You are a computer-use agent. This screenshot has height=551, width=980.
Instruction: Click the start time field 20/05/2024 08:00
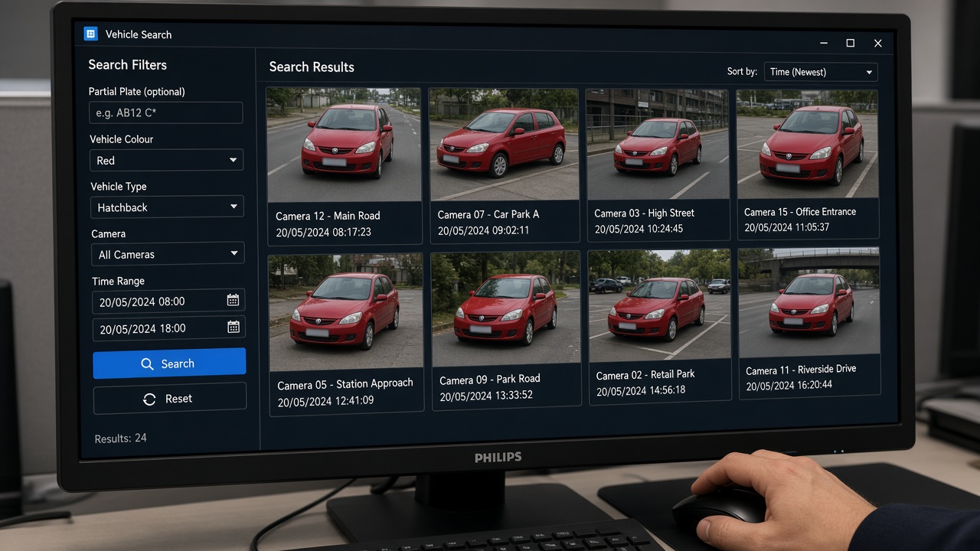(168, 301)
